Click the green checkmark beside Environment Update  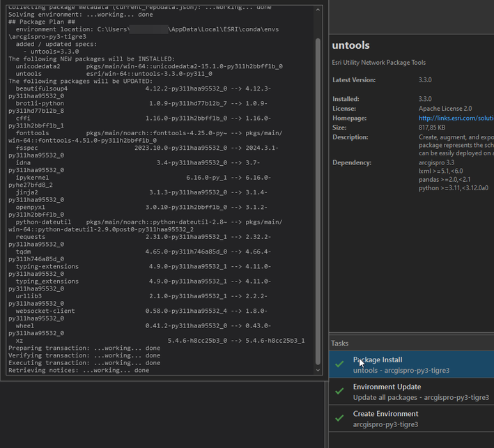tap(339, 392)
